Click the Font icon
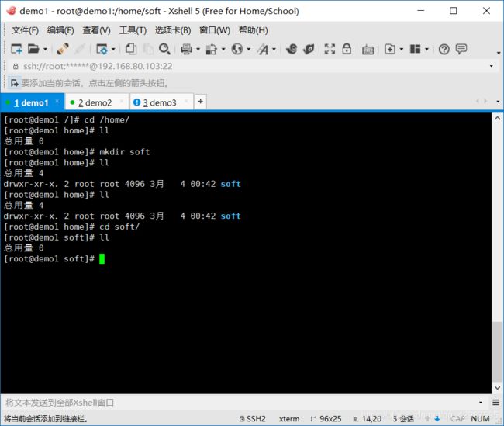The image size is (504, 426). coord(263,49)
